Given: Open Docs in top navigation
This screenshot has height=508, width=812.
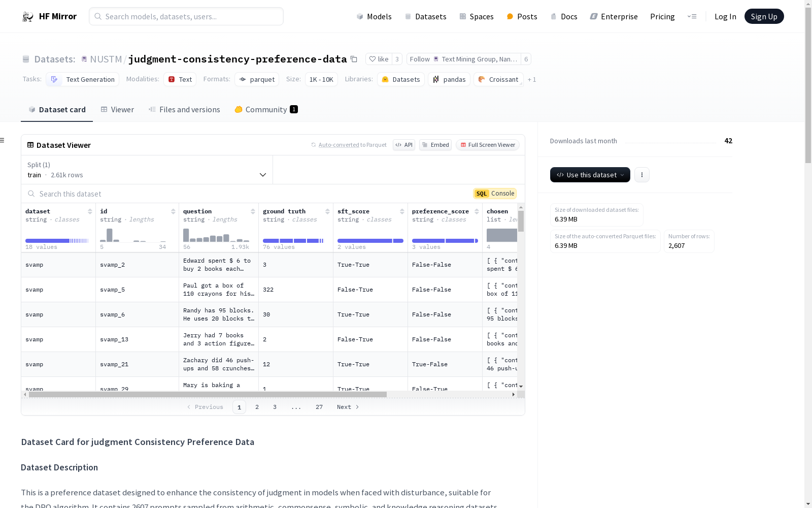Looking at the screenshot, I should click(564, 17).
